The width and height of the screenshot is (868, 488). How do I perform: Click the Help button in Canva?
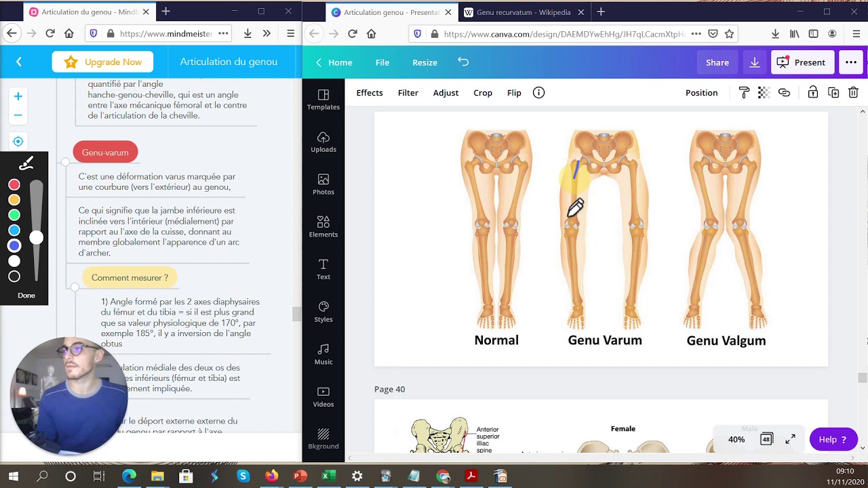[833, 439]
